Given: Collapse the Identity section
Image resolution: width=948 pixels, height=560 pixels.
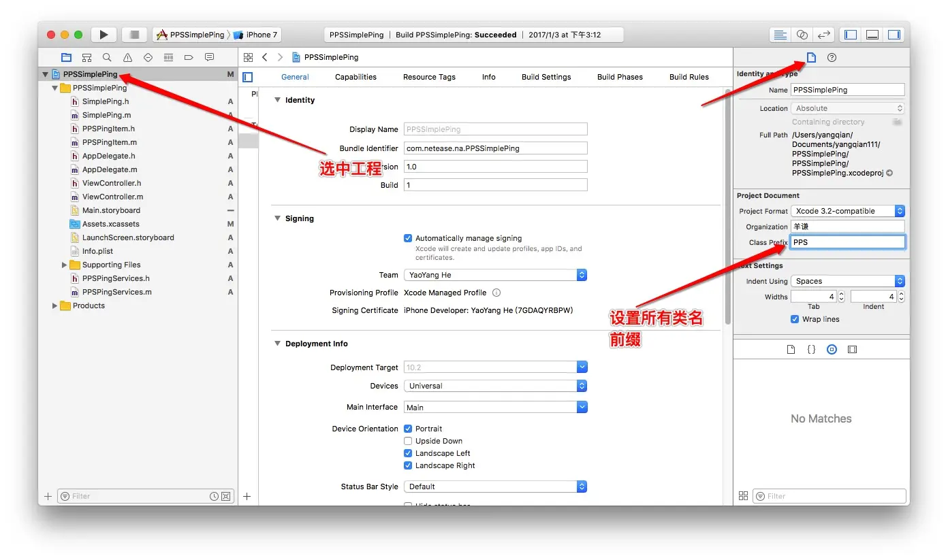Looking at the screenshot, I should (277, 100).
